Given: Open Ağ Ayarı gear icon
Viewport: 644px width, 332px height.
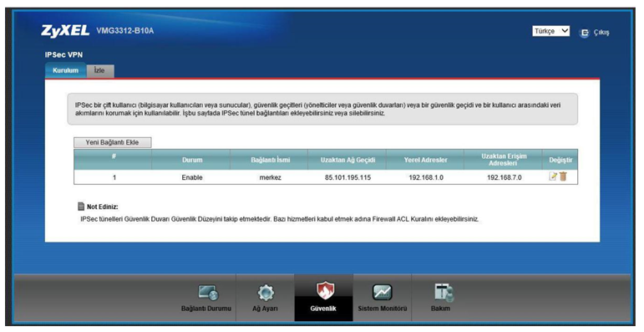Looking at the screenshot, I should point(266,293).
